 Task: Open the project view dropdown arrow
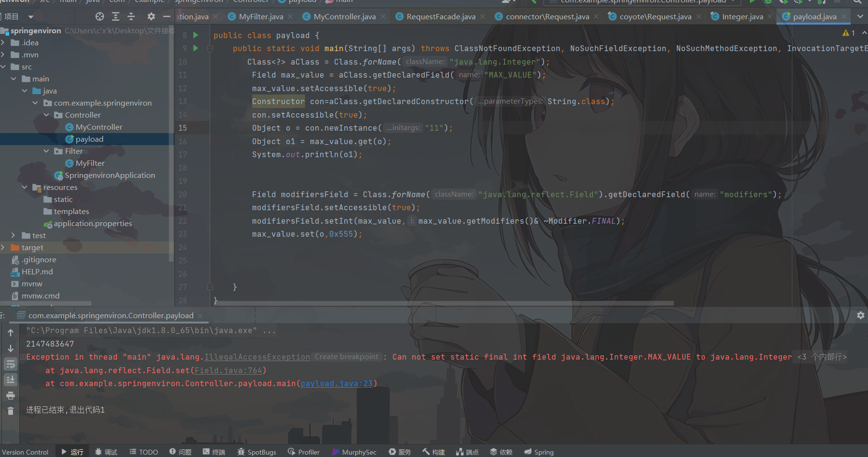tap(31, 17)
